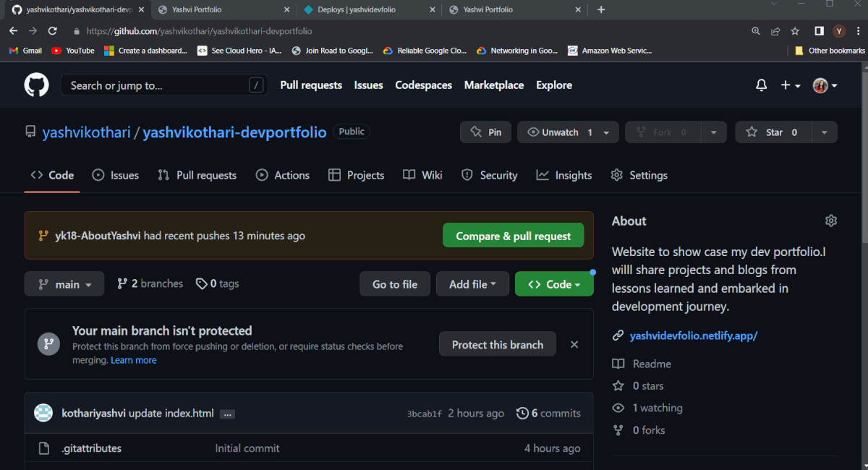Open the browser zoom magnifier icon
This screenshot has height=470, width=868.
(756, 31)
